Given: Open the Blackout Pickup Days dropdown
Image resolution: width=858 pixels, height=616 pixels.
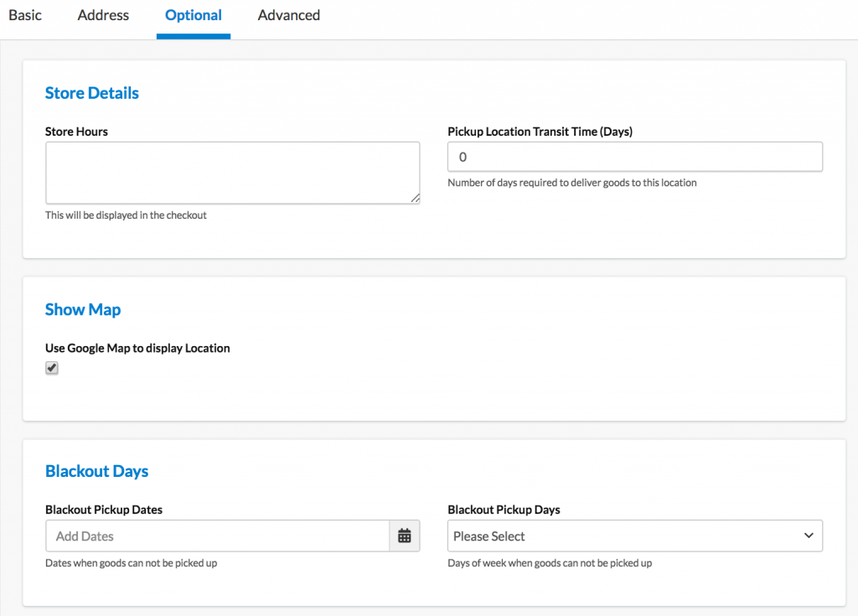Looking at the screenshot, I should (634, 536).
